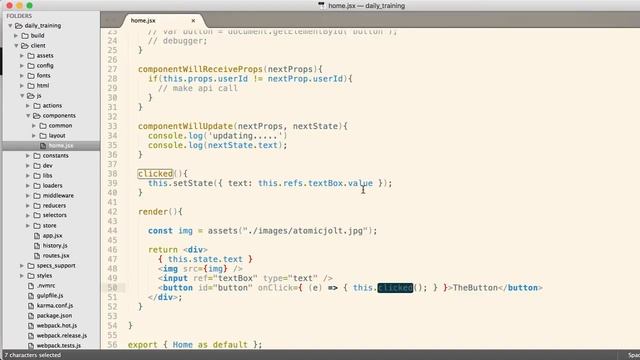Expand the layout folder arrow
The image size is (640, 360).
tap(34, 136)
